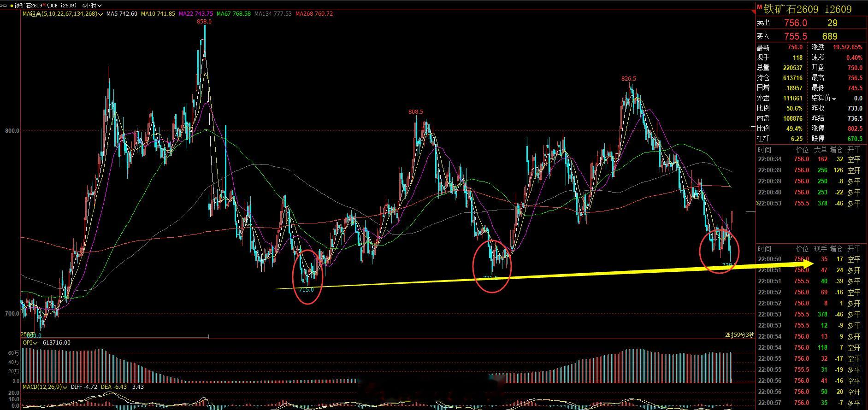Select the 22:00:57 tick row

(811, 403)
